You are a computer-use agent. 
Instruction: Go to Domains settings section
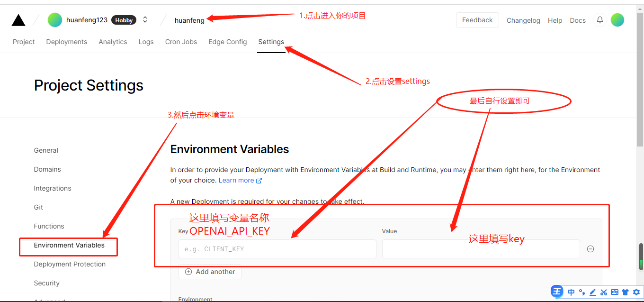coord(47,169)
